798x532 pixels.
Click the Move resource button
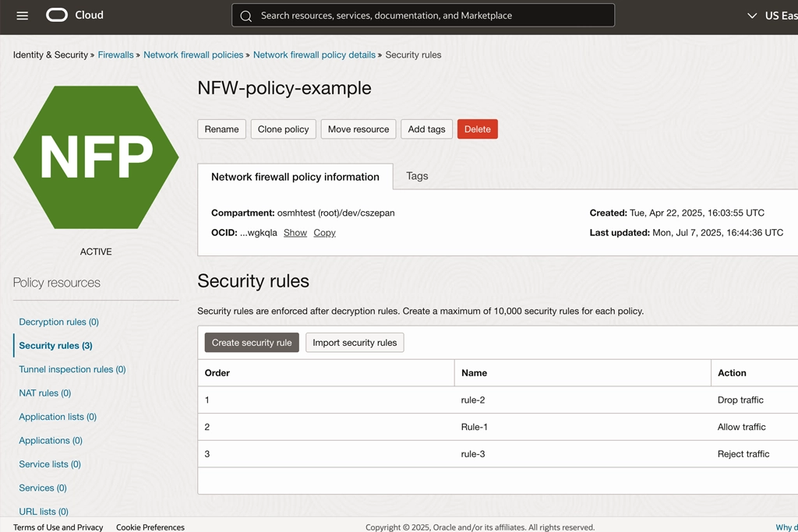(358, 129)
